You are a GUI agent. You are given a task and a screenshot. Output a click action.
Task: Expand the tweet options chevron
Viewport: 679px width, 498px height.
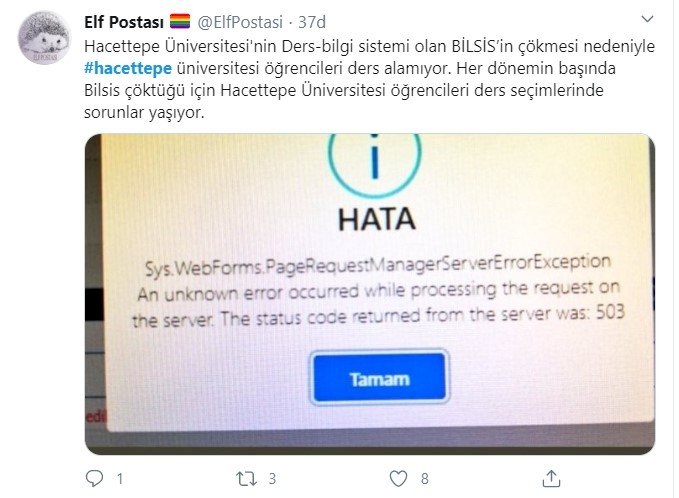[647, 19]
